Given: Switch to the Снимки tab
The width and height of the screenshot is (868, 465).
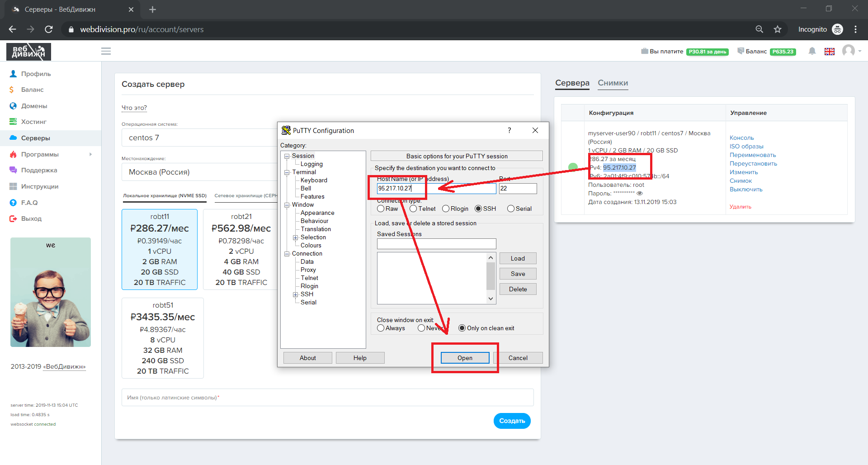Looking at the screenshot, I should click(613, 83).
